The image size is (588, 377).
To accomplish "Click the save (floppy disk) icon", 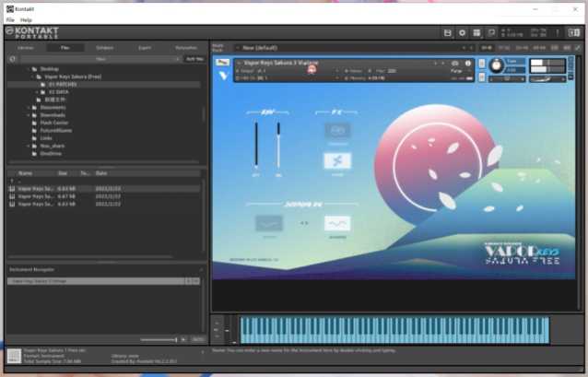I will click(447, 33).
